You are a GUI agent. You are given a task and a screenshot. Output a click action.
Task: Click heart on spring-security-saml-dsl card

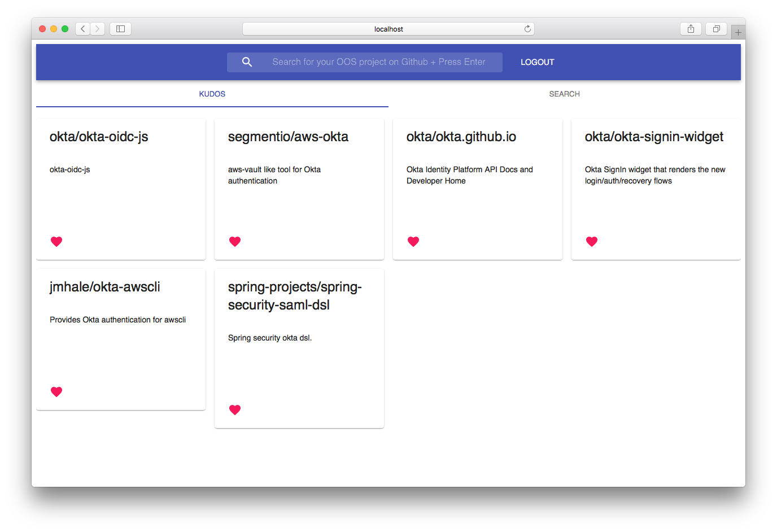pyautogui.click(x=235, y=410)
